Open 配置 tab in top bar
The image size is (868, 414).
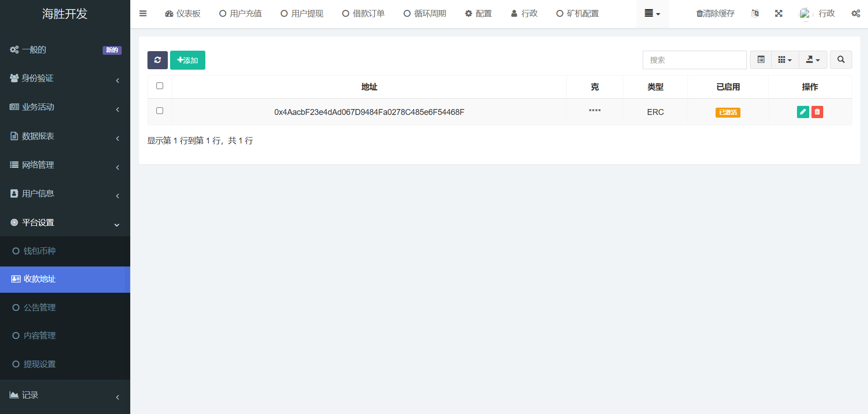click(479, 14)
